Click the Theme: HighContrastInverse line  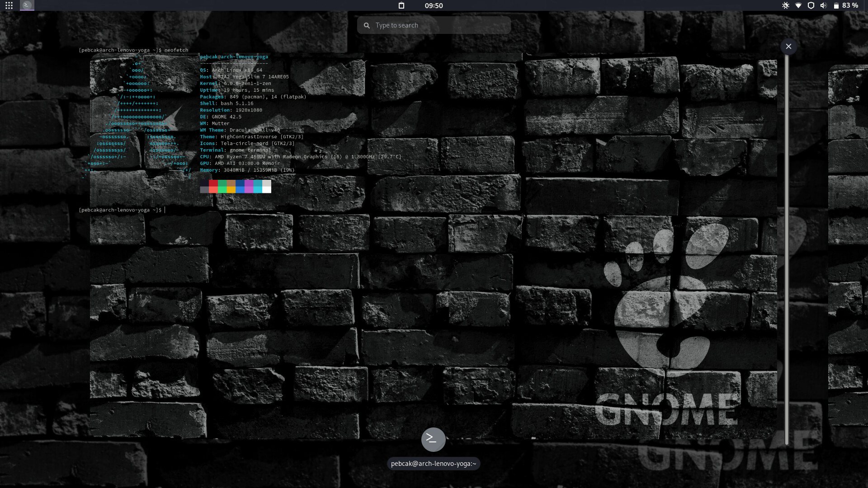point(252,136)
